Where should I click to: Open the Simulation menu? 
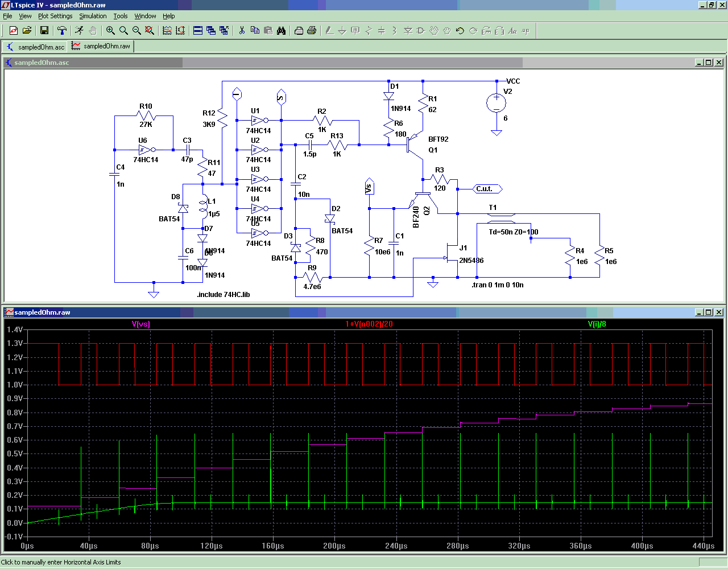[x=93, y=16]
